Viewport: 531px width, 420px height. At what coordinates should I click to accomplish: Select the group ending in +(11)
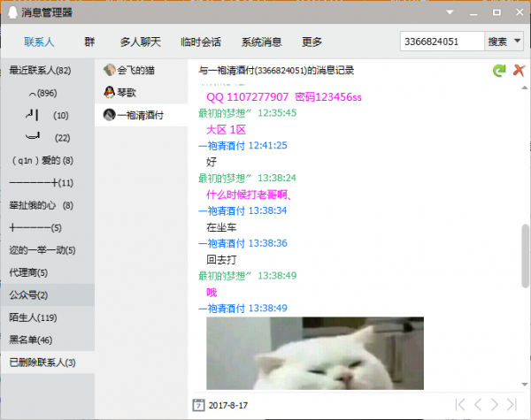(x=48, y=183)
